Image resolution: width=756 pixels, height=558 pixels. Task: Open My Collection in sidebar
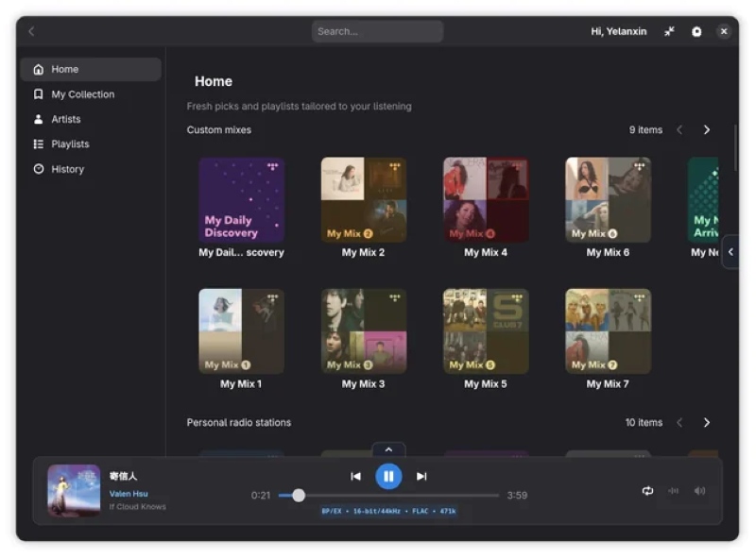click(82, 93)
